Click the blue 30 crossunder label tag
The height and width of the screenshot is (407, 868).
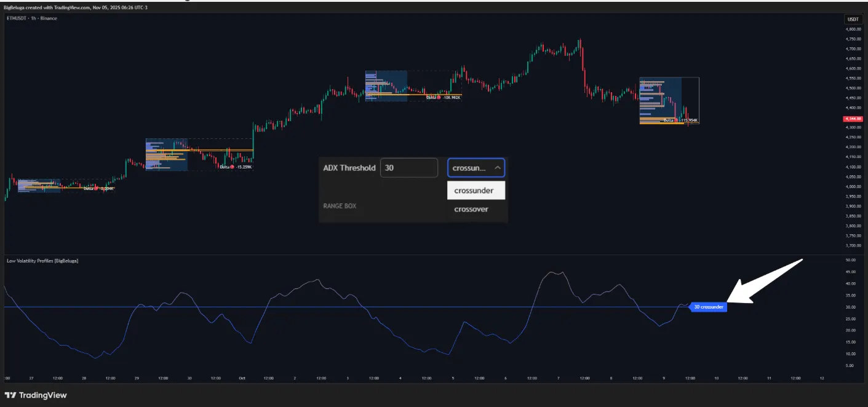708,307
